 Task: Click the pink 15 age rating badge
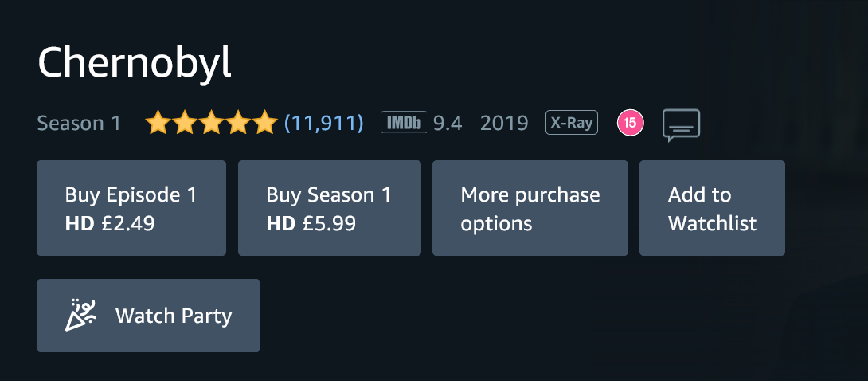pos(630,123)
